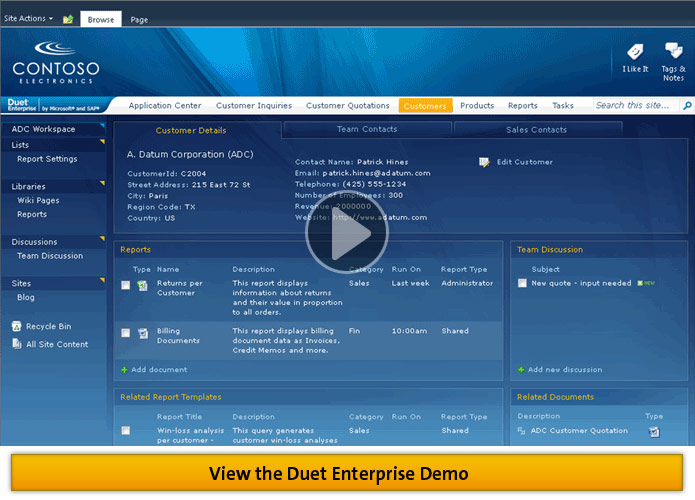Play the Duet Enterprise demo video
695x500 pixels.
point(347,232)
